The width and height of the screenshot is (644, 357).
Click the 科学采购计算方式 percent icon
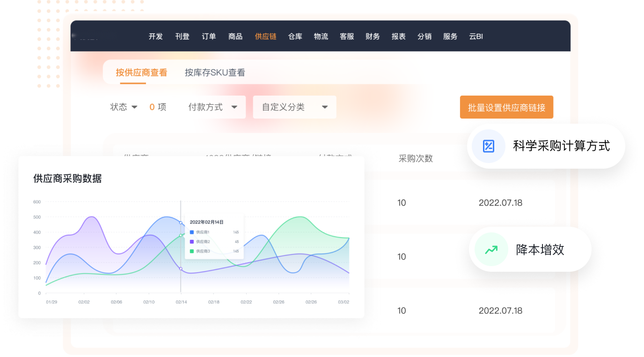[488, 146]
